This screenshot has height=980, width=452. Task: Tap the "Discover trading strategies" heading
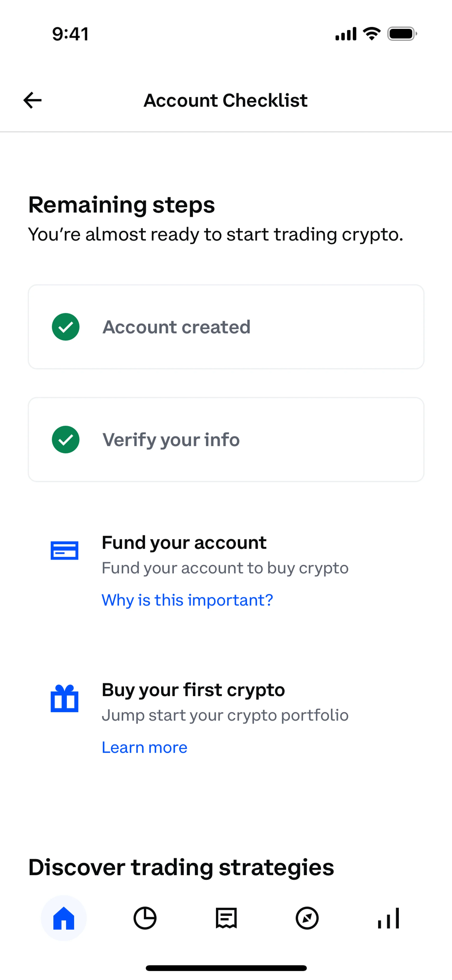pos(181,867)
